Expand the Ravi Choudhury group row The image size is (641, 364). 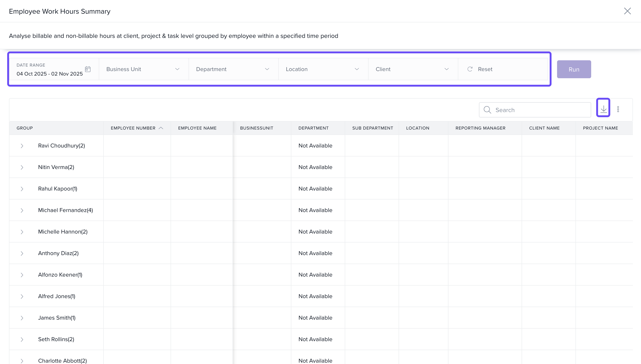point(22,146)
